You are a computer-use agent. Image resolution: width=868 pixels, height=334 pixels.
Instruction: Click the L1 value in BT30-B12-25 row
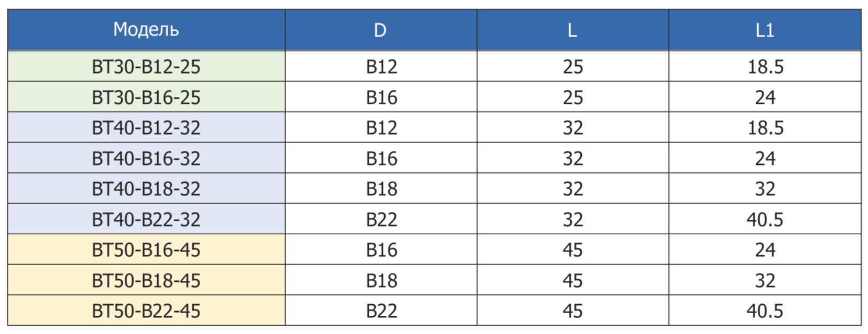click(765, 67)
